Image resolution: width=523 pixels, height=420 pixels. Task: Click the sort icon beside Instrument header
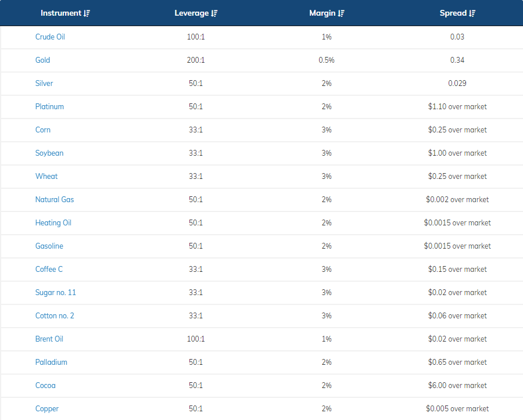(87, 13)
